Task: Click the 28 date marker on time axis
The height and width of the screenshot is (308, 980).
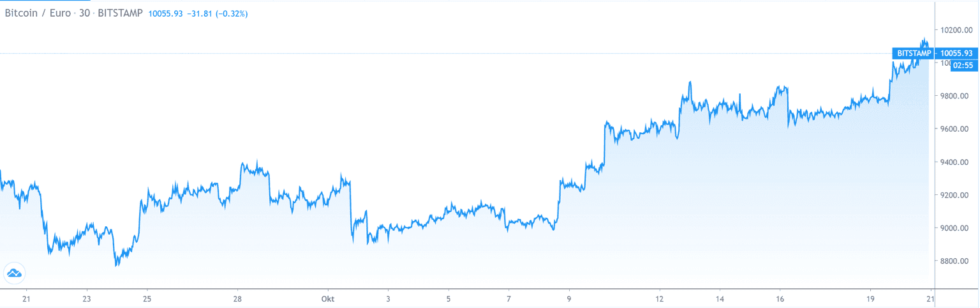Action: [237, 298]
